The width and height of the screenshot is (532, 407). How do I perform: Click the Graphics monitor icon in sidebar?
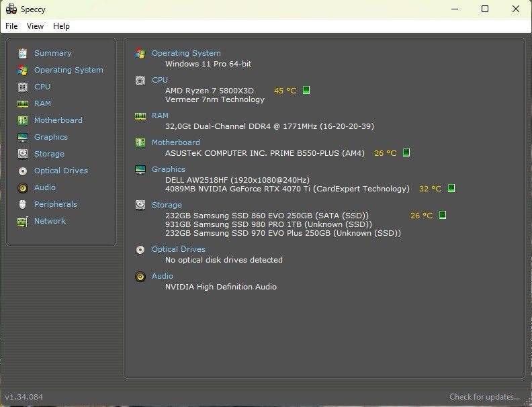[x=23, y=138]
